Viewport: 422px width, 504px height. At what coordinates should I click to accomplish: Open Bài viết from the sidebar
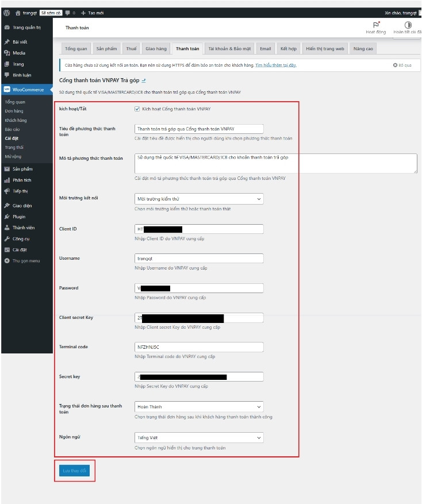[x=19, y=42]
